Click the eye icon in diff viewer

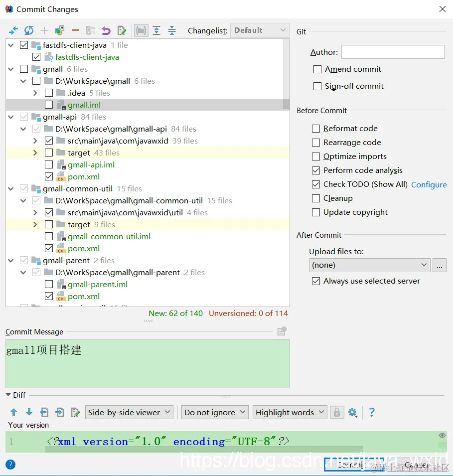[442, 435]
